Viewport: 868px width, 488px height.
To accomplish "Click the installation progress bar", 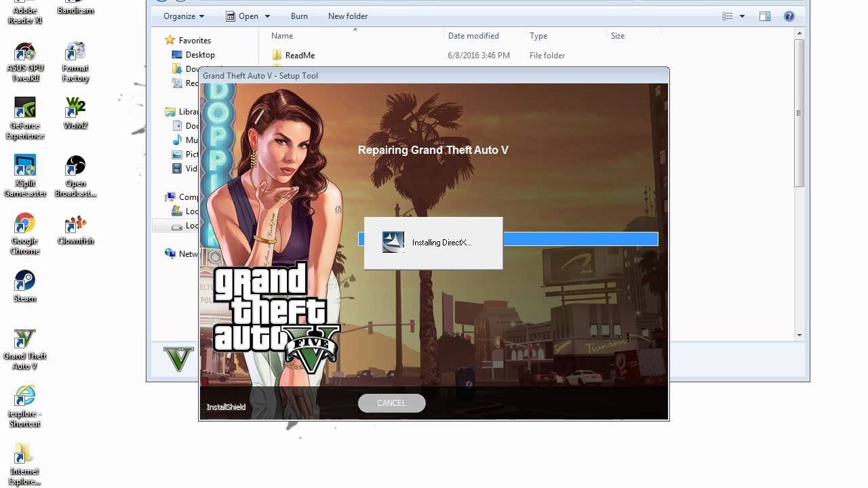I will click(x=508, y=239).
